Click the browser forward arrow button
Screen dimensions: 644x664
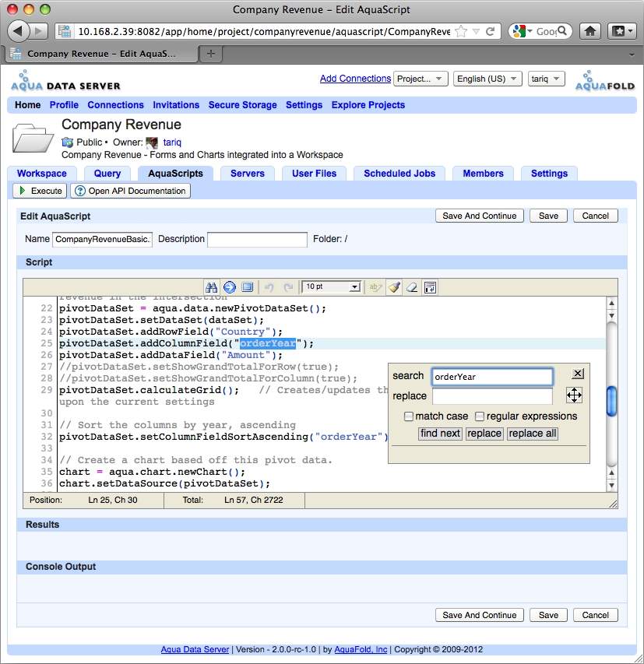[39, 31]
